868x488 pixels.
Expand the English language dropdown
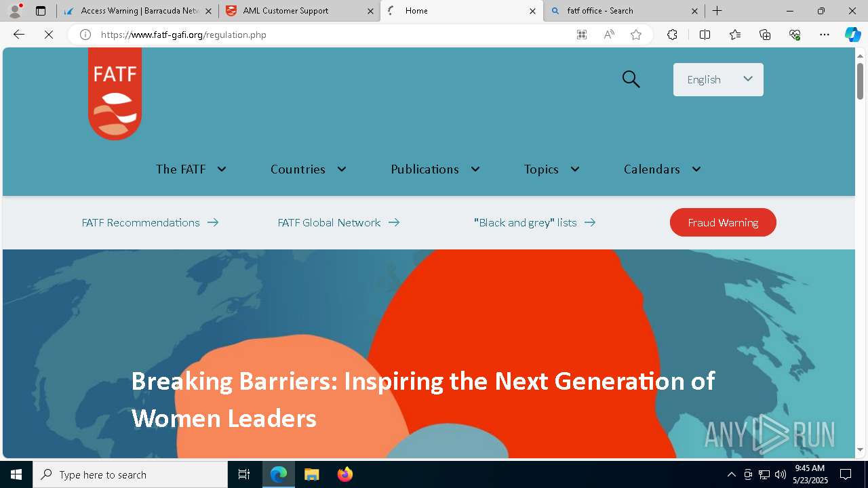tap(718, 79)
